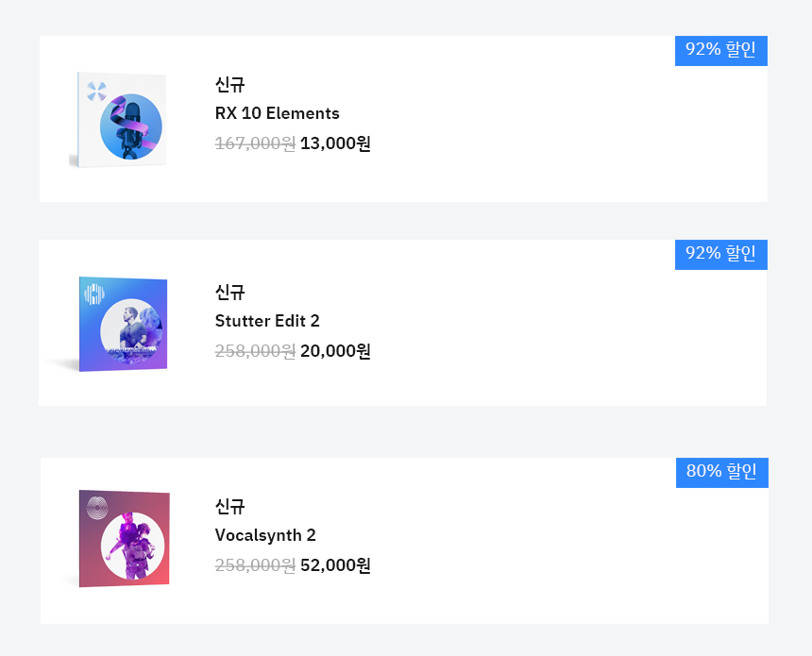The width and height of the screenshot is (812, 656).
Task: Open the Stutter Edit 2 box image
Action: tap(118, 324)
